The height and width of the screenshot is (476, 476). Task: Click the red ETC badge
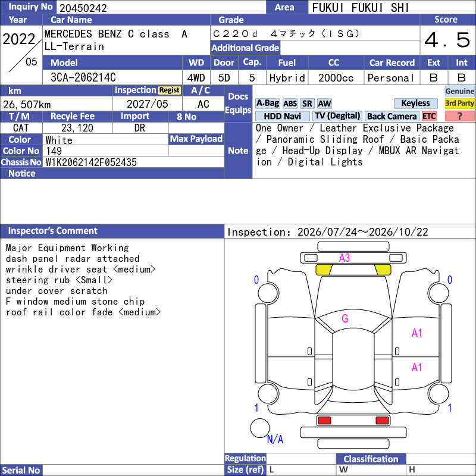click(x=429, y=116)
